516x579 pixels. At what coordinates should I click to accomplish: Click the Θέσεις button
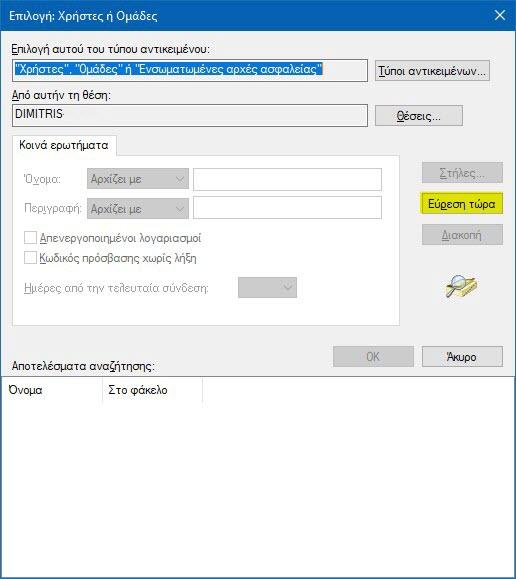click(x=419, y=116)
